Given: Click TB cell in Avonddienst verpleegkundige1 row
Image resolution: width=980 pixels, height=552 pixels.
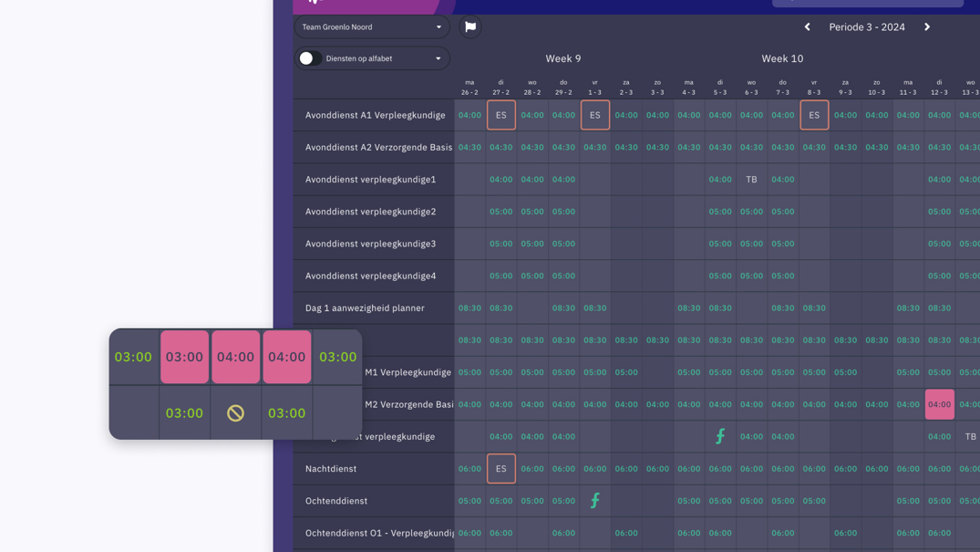Looking at the screenshot, I should [x=751, y=180].
